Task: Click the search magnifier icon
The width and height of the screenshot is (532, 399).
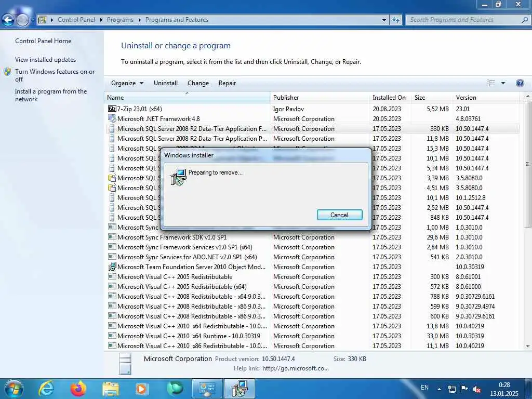Action: [525, 20]
